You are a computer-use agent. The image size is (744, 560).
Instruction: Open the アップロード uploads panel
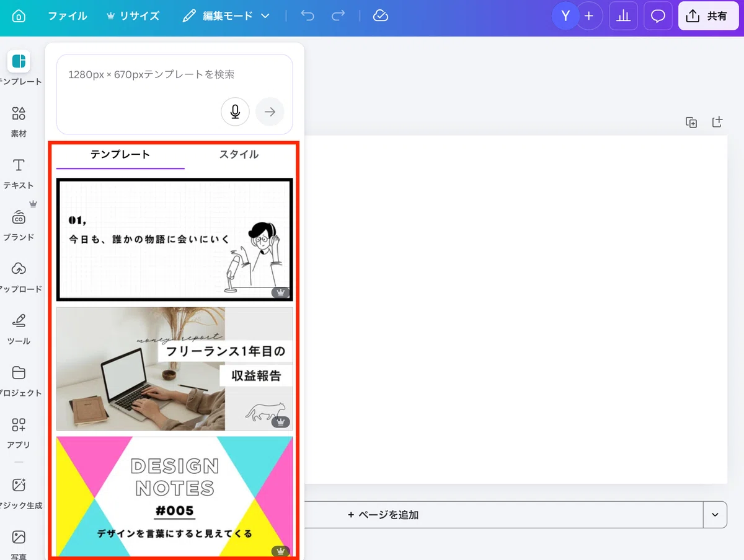19,276
